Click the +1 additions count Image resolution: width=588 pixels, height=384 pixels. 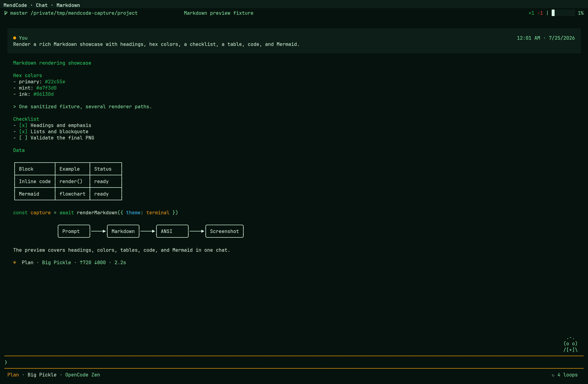(531, 13)
